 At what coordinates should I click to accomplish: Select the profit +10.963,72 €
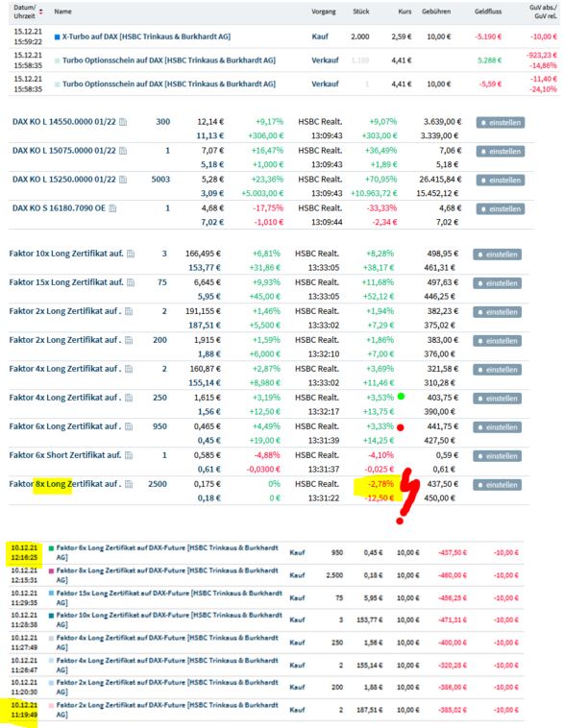[x=374, y=193]
